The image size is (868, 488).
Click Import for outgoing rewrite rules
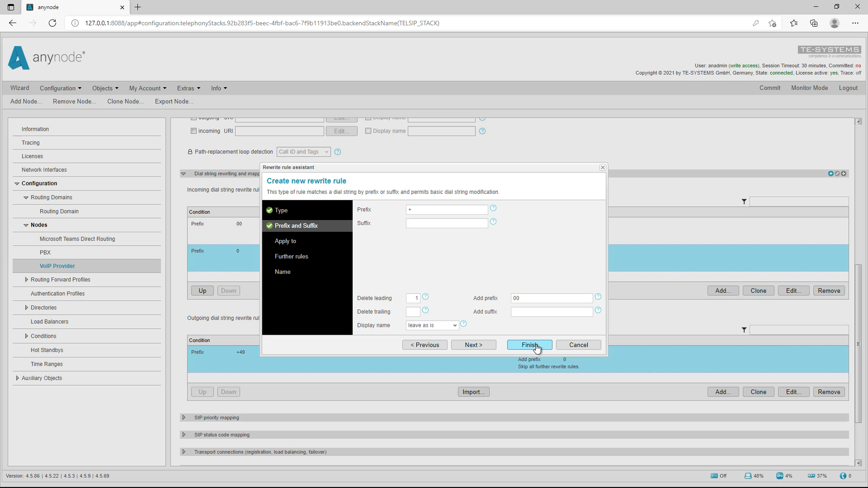[x=473, y=392]
